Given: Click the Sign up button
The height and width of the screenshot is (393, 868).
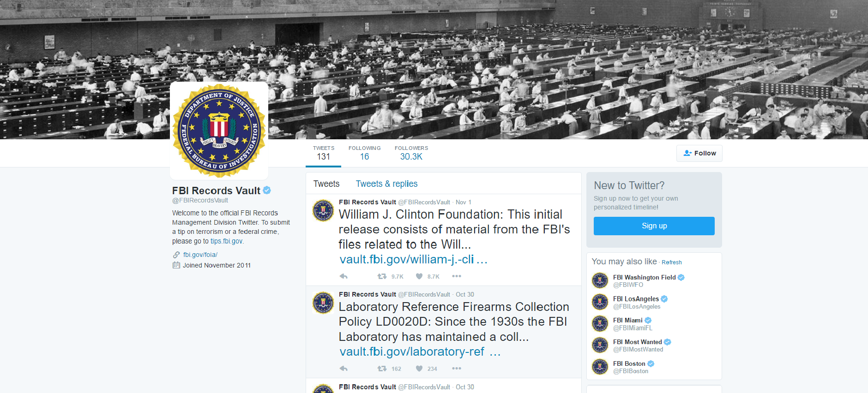Looking at the screenshot, I should tap(654, 226).
